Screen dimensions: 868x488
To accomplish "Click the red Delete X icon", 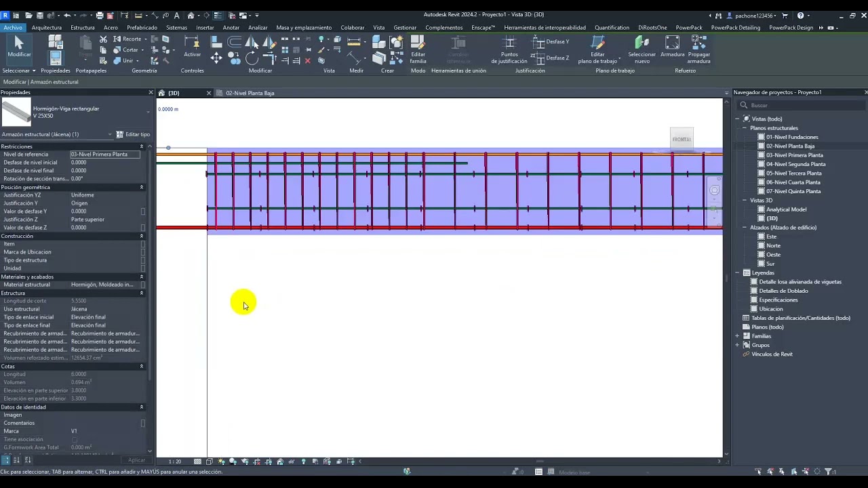I will 308,60.
